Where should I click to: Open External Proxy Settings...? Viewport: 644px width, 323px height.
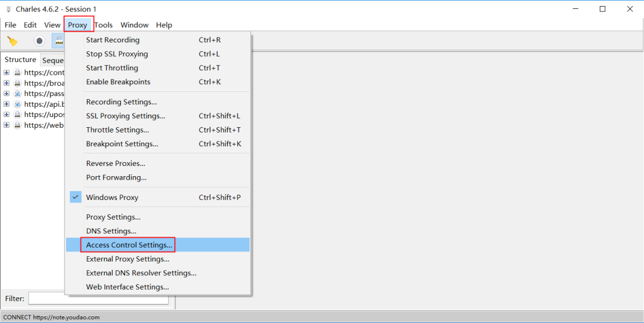(157, 259)
